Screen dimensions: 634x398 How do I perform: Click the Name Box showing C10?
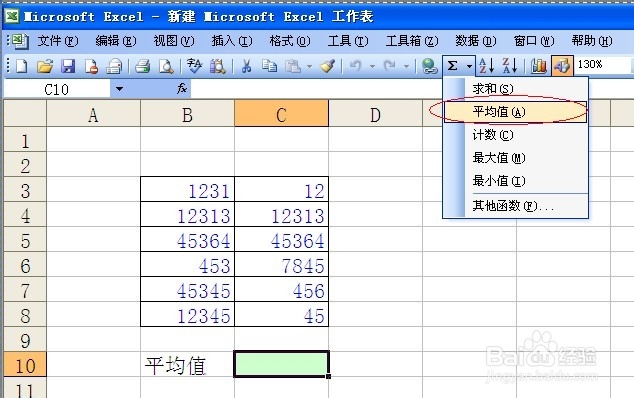click(57, 89)
